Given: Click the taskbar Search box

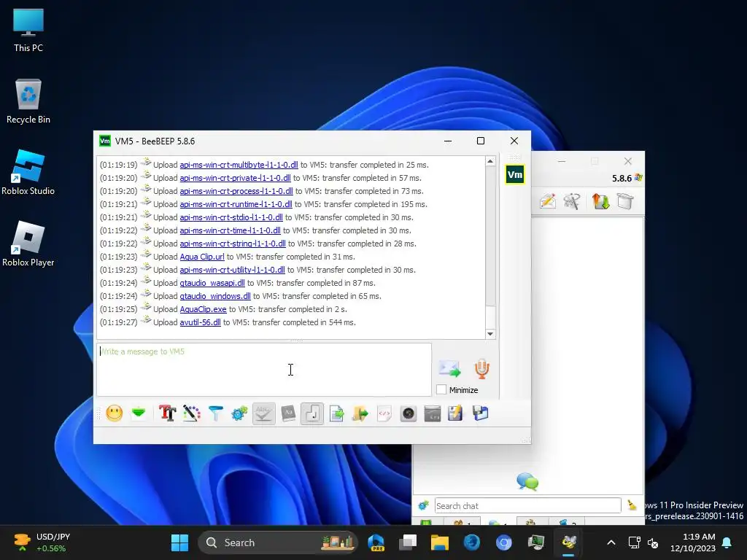Looking at the screenshot, I should 278,542.
